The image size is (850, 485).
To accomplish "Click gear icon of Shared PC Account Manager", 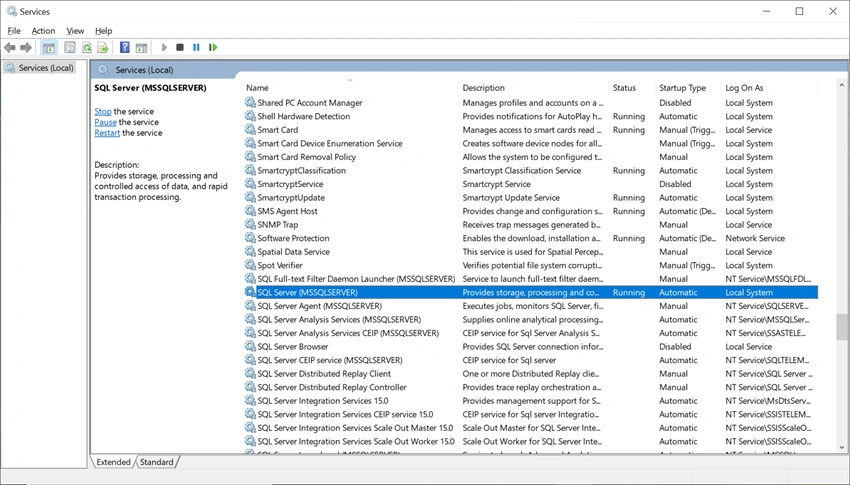I will tap(250, 102).
